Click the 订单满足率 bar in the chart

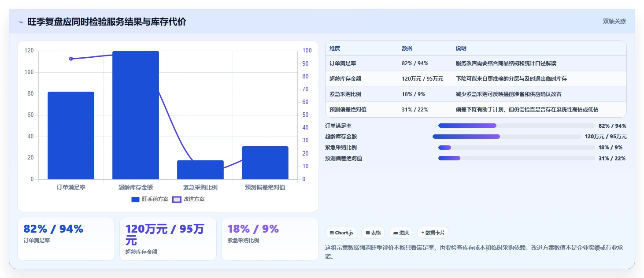(x=71, y=136)
